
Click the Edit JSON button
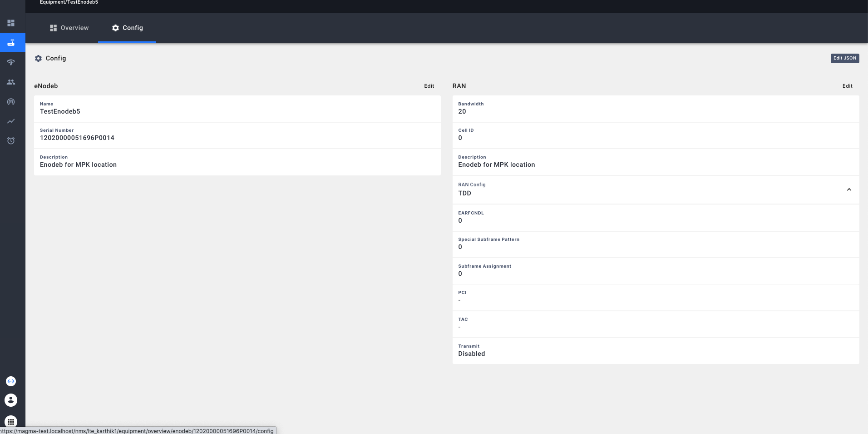[844, 58]
